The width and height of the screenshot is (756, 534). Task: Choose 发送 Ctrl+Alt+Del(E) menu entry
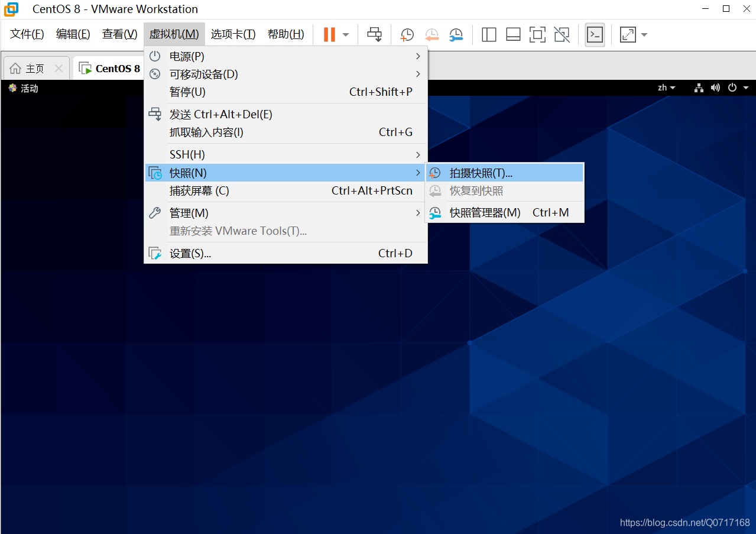pyautogui.click(x=285, y=114)
